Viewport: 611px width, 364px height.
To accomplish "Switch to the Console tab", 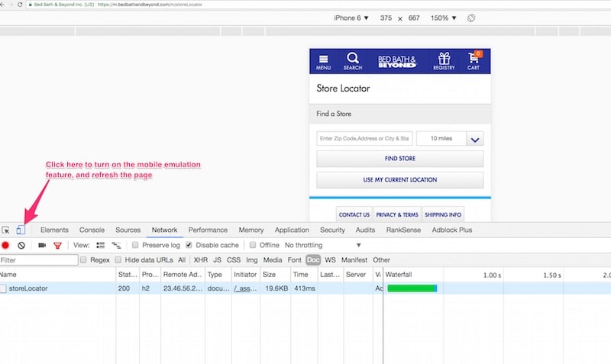I will 92,230.
